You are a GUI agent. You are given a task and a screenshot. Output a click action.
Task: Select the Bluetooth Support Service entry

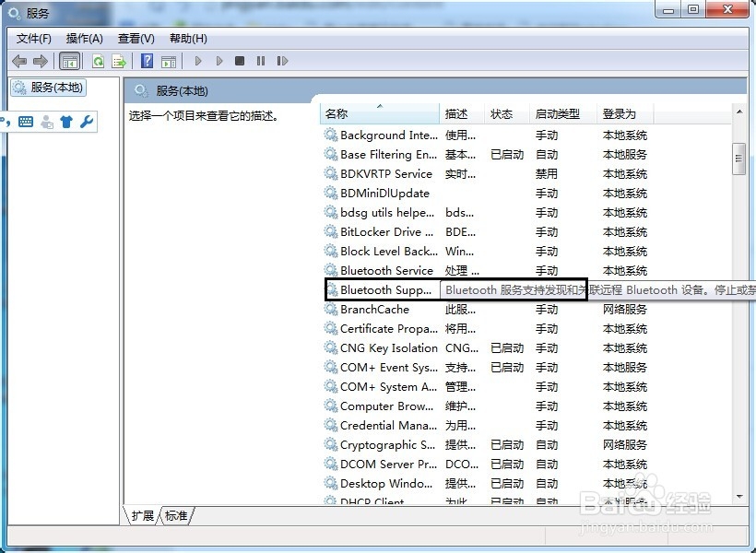coord(381,289)
